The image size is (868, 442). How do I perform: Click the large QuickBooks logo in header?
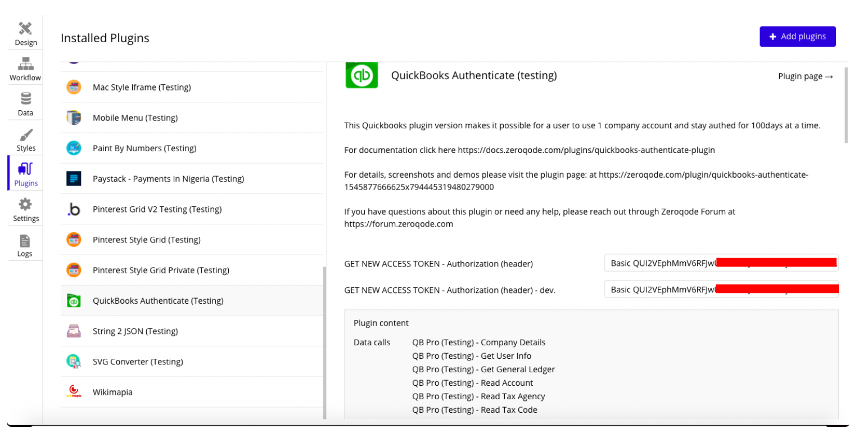click(361, 75)
